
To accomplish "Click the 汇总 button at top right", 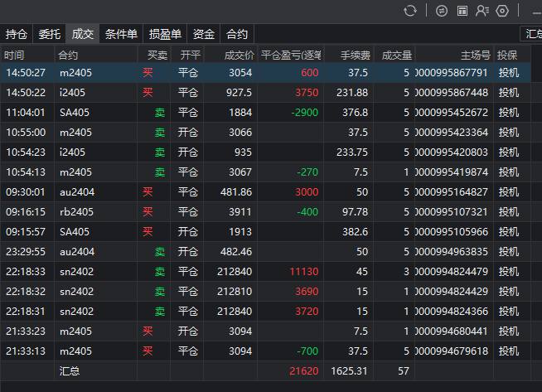I will point(533,34).
